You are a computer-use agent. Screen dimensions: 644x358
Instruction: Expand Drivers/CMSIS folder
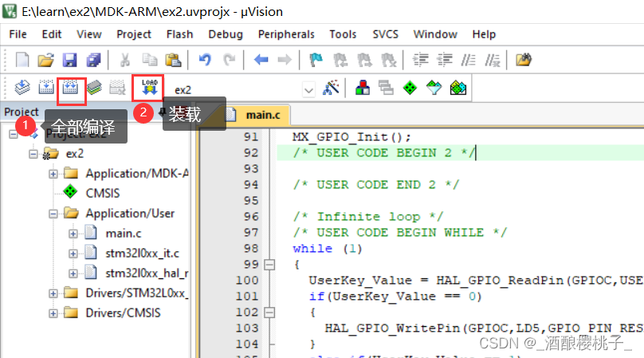tap(53, 313)
